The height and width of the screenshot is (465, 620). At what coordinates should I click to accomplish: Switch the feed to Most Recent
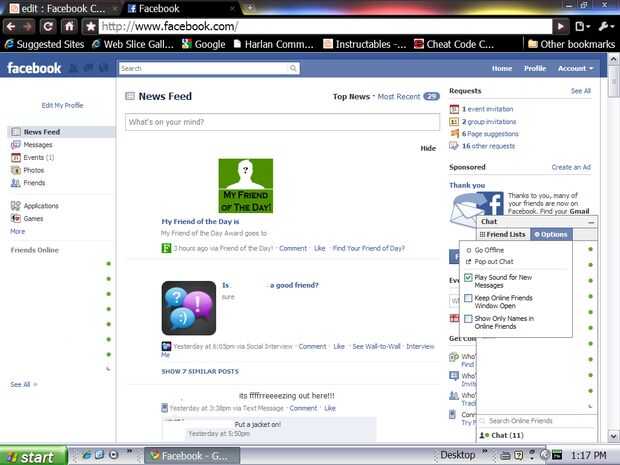tap(399, 96)
